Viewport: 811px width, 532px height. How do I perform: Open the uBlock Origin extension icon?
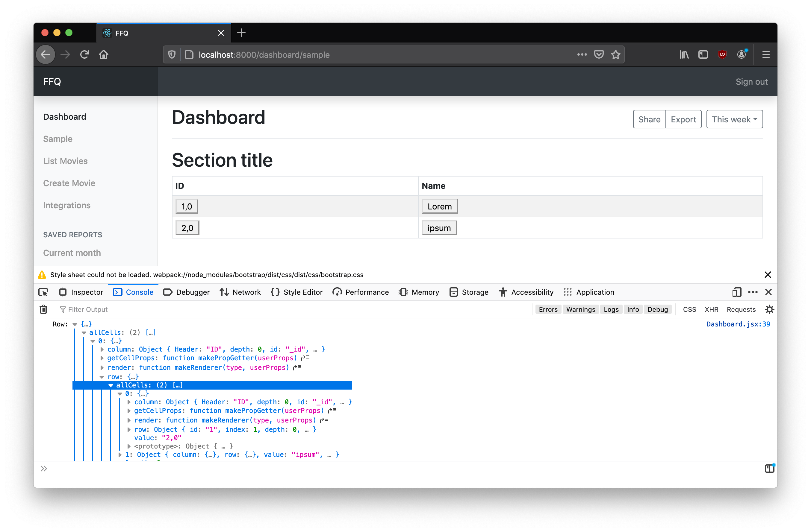pos(722,54)
